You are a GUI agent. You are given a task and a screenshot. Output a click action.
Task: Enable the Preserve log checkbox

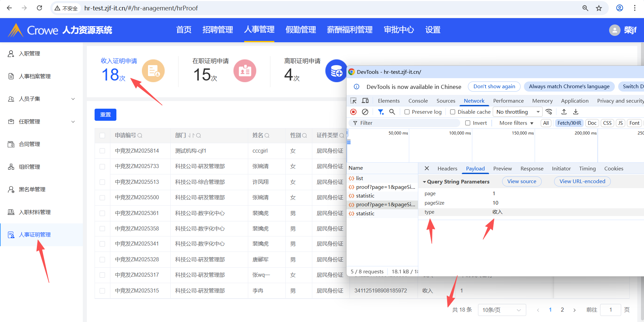click(407, 112)
